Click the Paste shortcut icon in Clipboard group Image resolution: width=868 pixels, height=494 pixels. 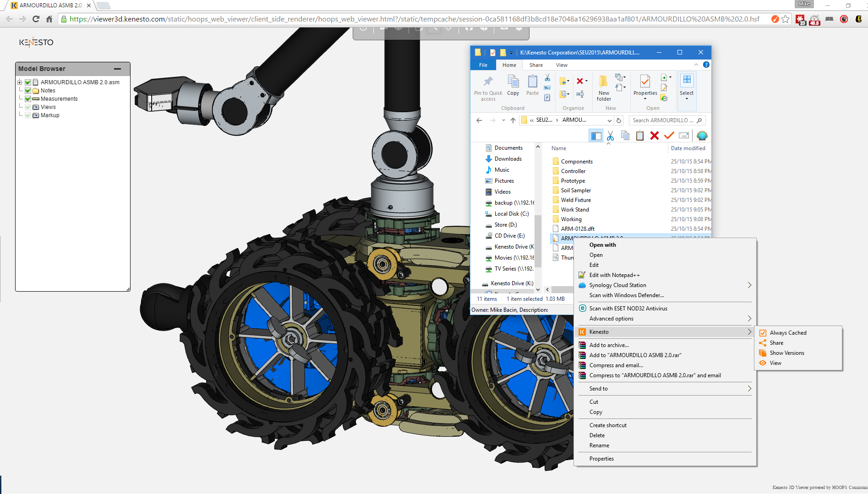547,98
